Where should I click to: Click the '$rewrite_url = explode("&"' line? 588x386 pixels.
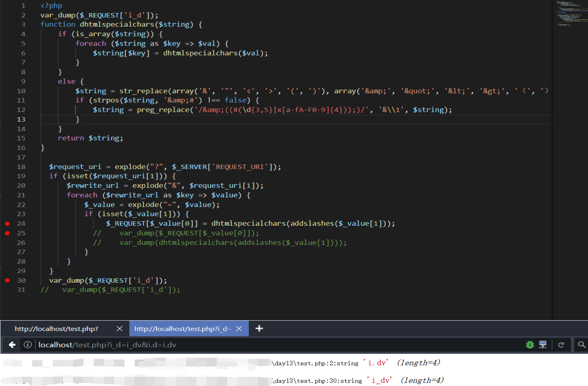point(165,186)
